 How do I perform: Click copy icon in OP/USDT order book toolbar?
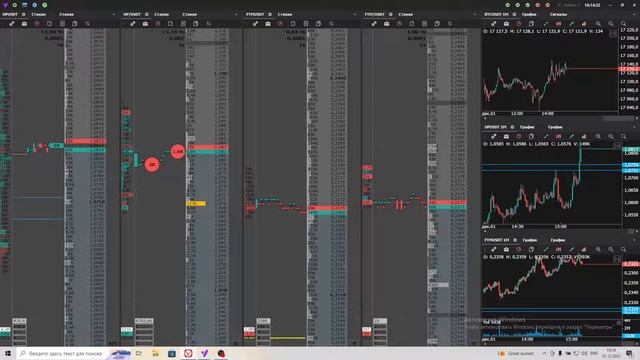(196, 24)
